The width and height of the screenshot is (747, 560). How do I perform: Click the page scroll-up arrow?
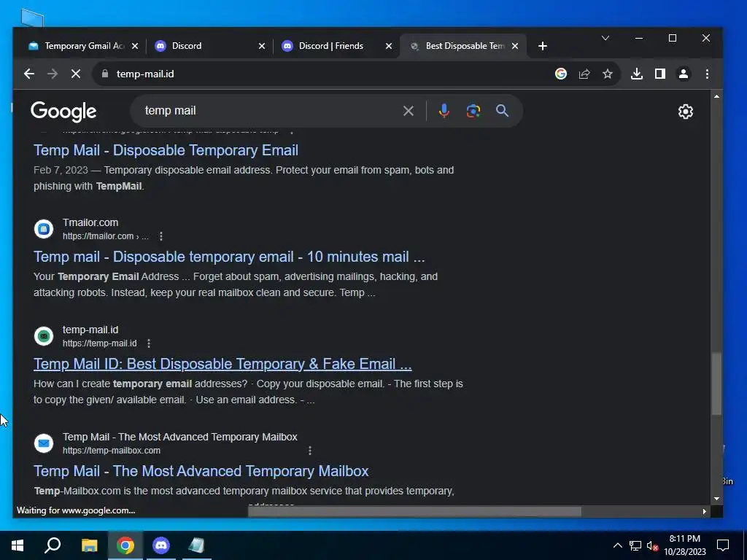(716, 97)
